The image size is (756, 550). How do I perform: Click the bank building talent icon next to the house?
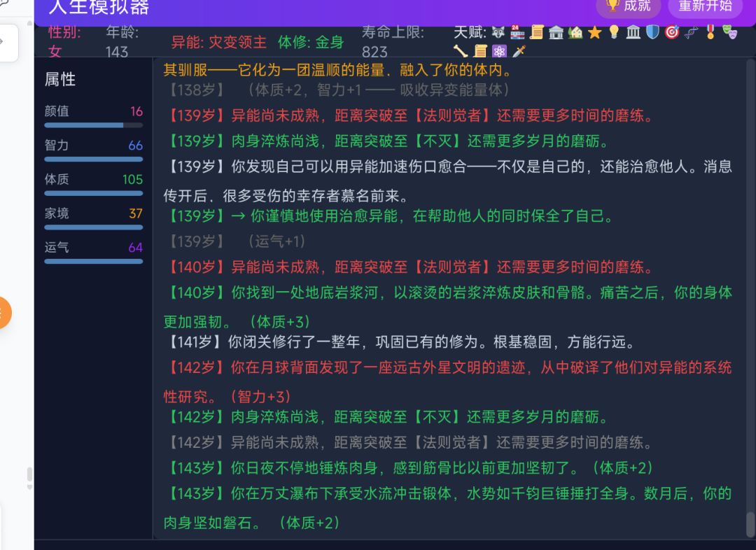point(556,32)
